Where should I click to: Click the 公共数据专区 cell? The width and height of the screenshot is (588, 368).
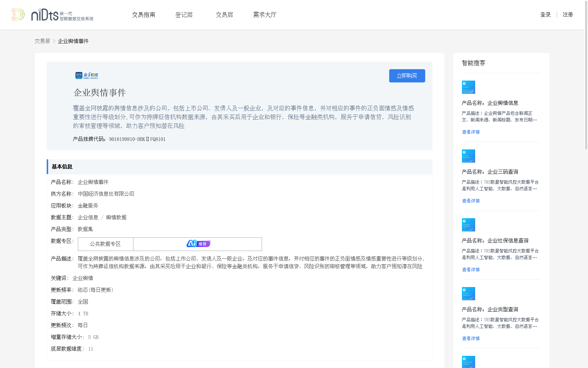pyautogui.click(x=105, y=244)
